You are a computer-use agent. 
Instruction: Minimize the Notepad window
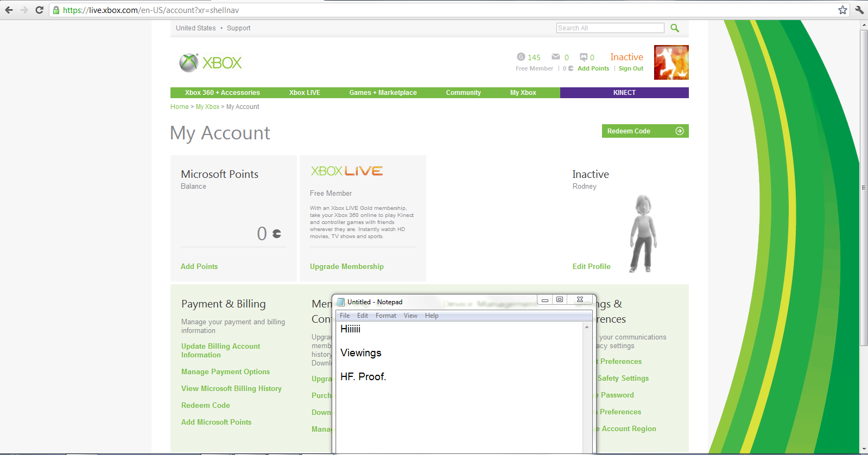(545, 300)
